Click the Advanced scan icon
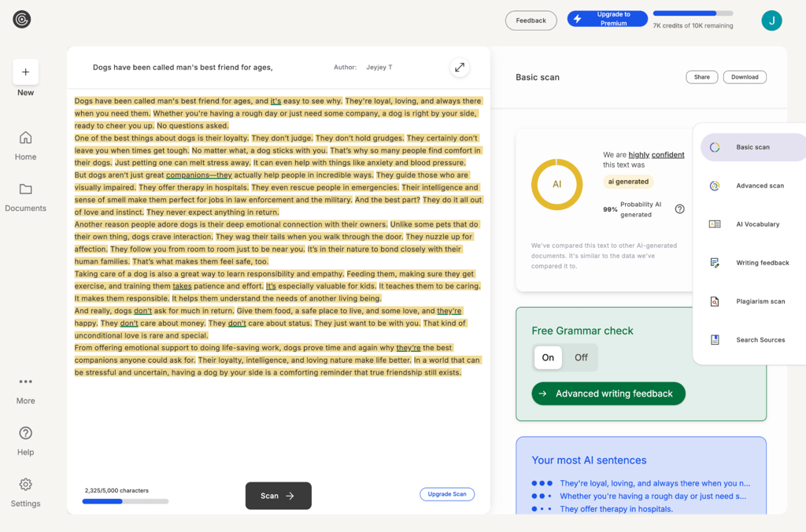 pos(715,186)
